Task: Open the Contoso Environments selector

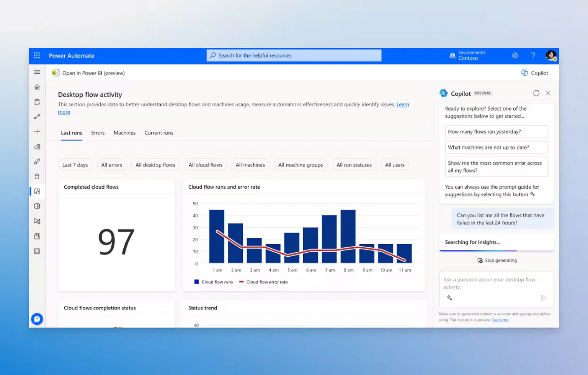Action: coord(468,55)
